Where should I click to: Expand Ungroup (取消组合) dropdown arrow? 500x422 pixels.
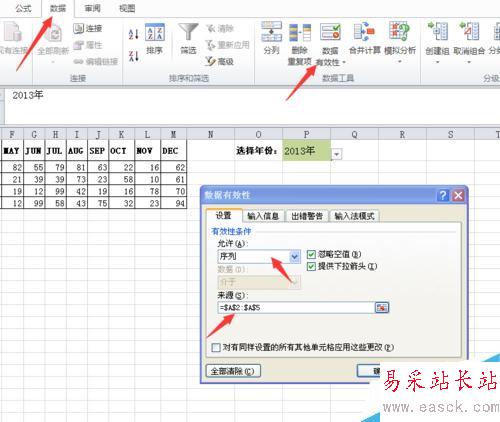pos(469,62)
